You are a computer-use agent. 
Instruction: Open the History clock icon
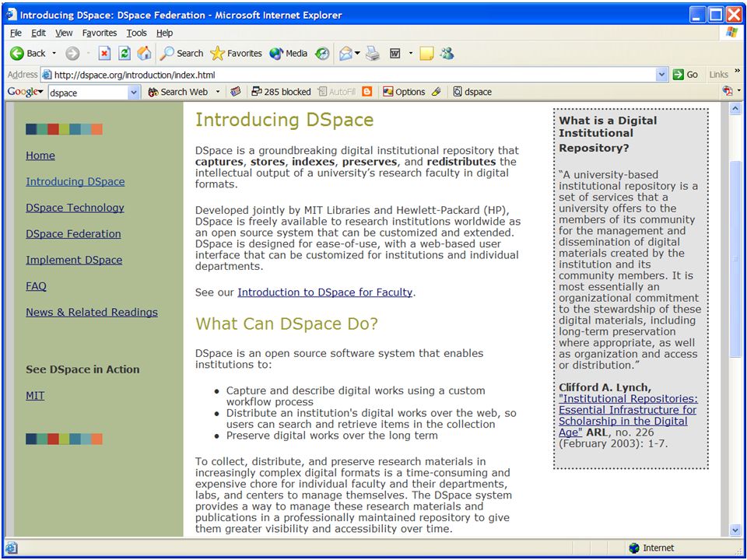point(322,54)
